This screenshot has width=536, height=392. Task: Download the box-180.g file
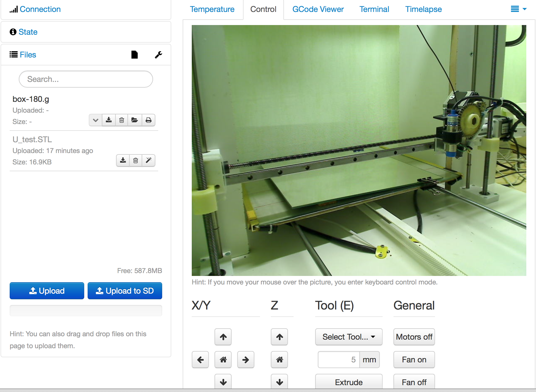coord(109,120)
